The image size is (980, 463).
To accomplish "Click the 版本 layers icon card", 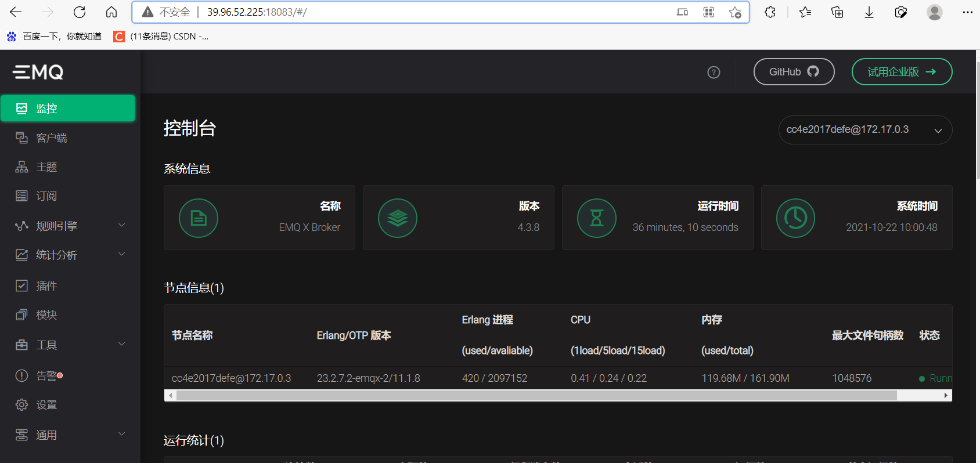I will (x=398, y=218).
